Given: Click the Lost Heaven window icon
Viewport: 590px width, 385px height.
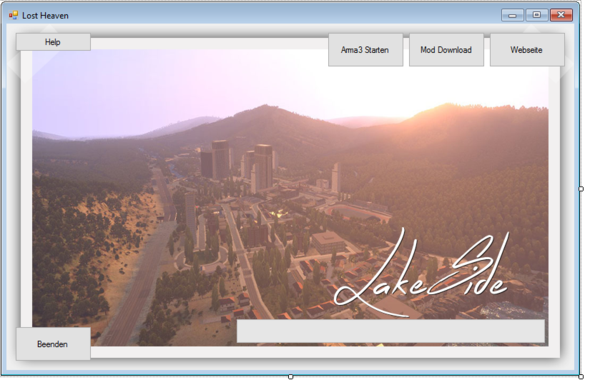Looking at the screenshot, I should pos(14,15).
